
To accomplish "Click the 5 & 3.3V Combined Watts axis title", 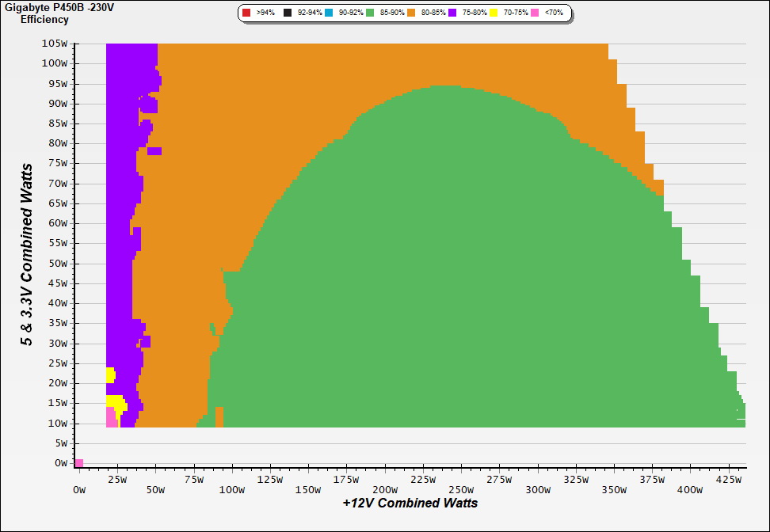I will coord(27,255).
